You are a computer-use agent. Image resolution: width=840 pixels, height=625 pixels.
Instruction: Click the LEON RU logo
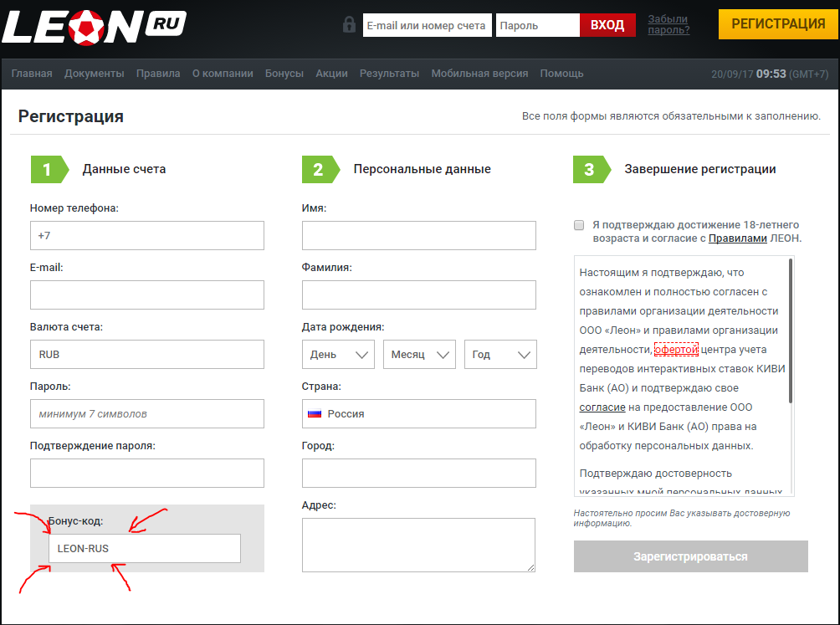(95, 26)
